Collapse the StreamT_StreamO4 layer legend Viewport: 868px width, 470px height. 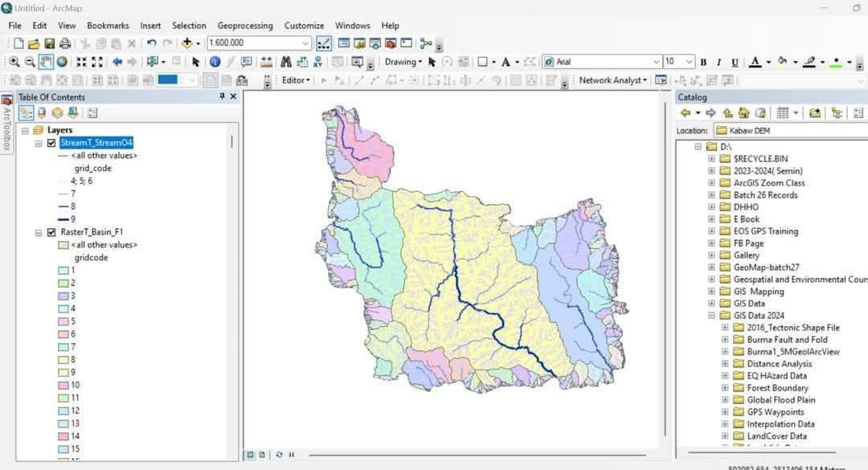tap(39, 143)
